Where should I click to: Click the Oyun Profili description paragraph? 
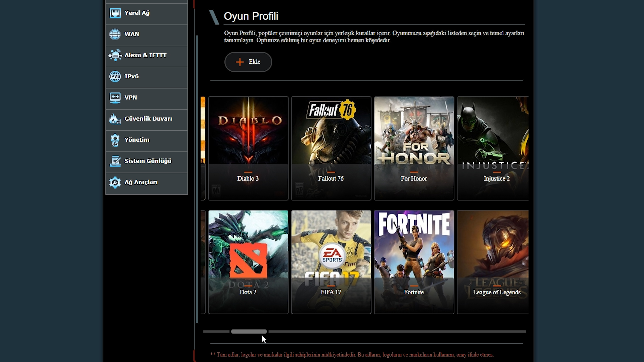coord(374,37)
